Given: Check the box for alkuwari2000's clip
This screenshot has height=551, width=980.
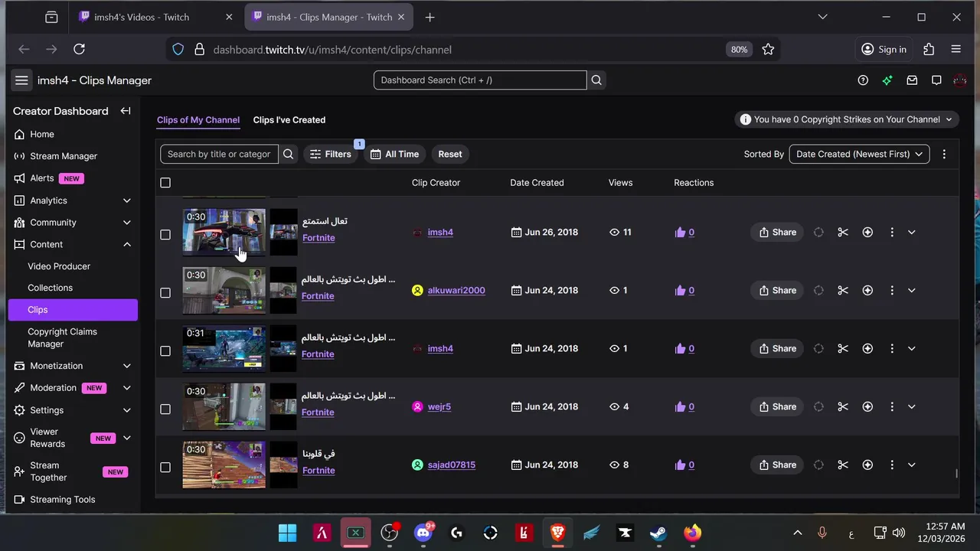Looking at the screenshot, I should [165, 293].
